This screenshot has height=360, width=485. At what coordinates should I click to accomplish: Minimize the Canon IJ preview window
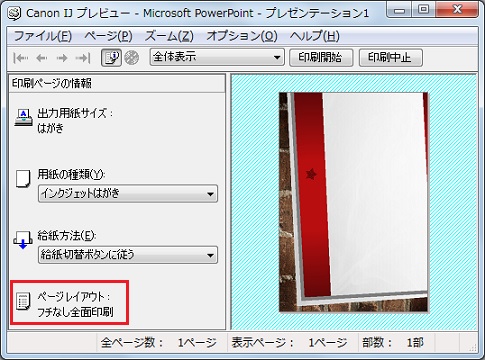(399, 11)
